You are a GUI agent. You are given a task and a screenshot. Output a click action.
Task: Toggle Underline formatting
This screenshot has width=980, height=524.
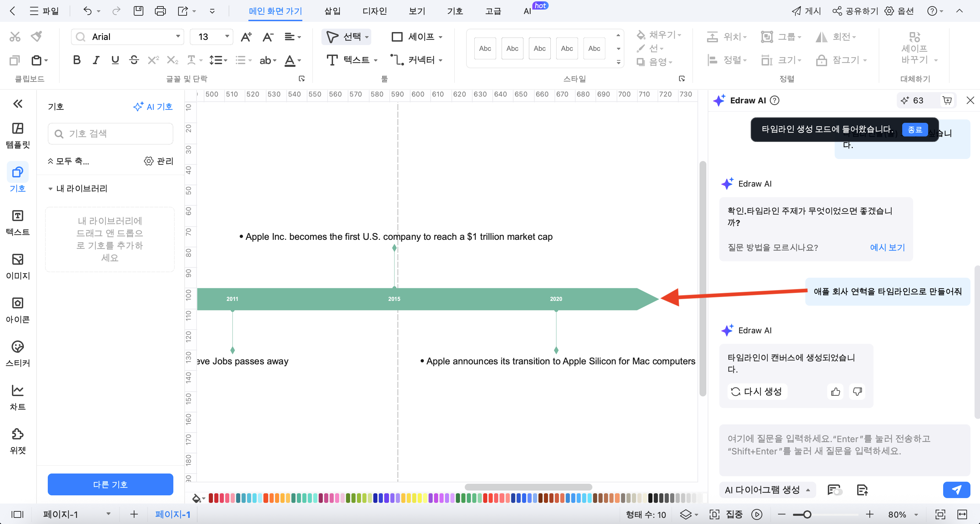[x=115, y=60]
